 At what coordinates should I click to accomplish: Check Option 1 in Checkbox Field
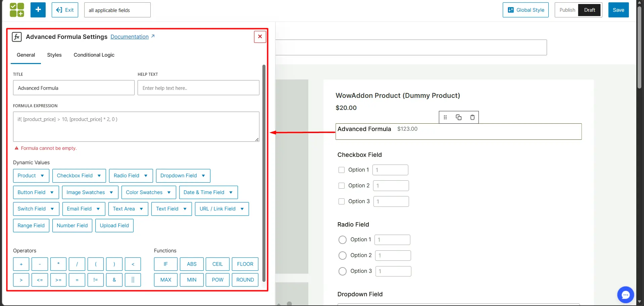click(x=342, y=170)
